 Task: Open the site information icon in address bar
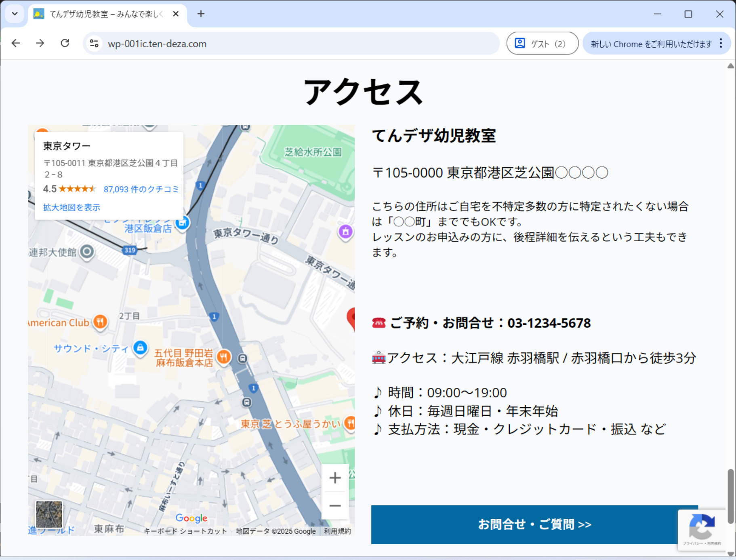[x=94, y=43]
